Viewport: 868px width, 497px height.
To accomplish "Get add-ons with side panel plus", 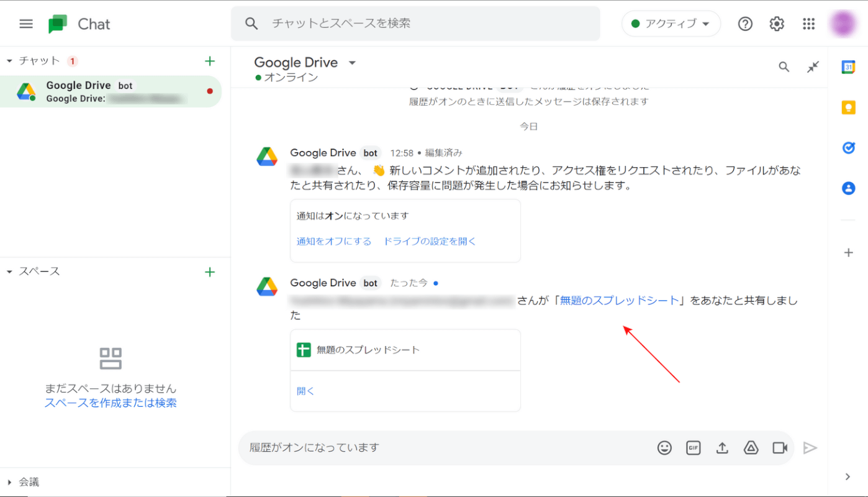I will [x=848, y=252].
